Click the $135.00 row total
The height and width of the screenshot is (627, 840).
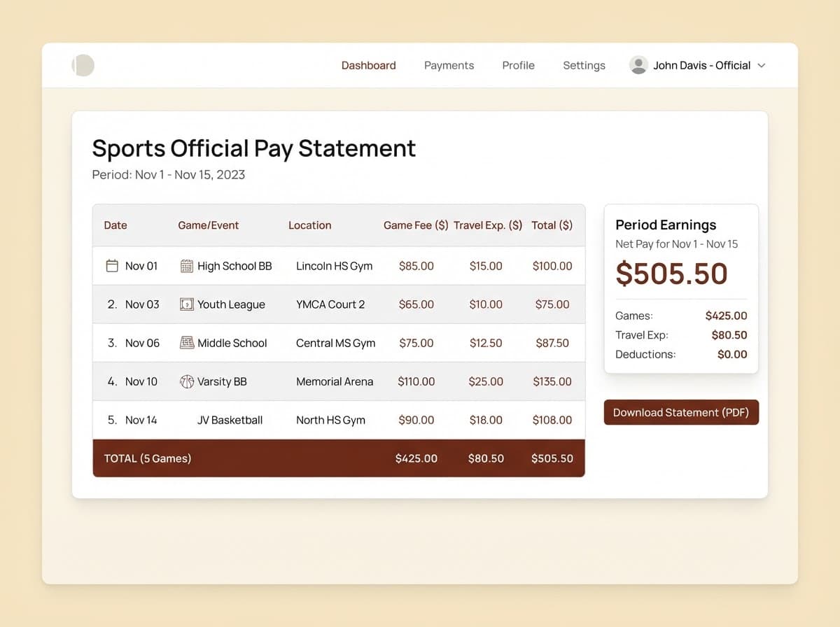(552, 381)
